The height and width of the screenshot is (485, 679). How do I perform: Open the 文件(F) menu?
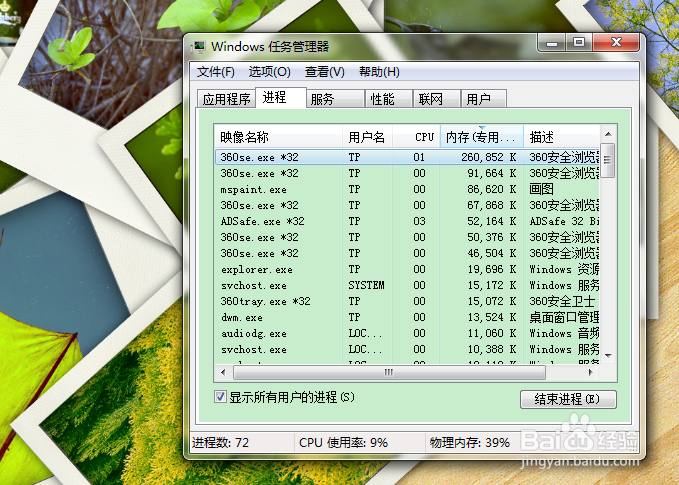point(216,72)
